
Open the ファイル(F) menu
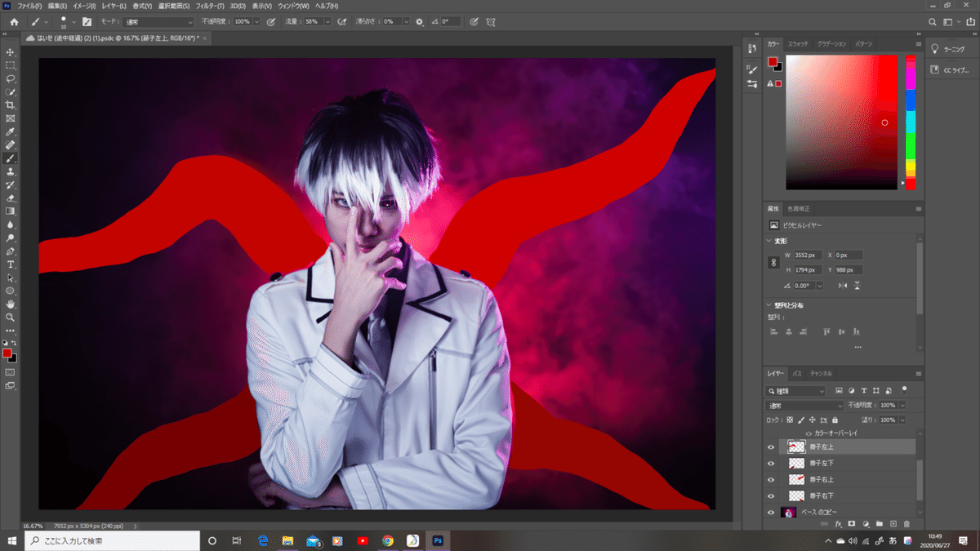29,6
